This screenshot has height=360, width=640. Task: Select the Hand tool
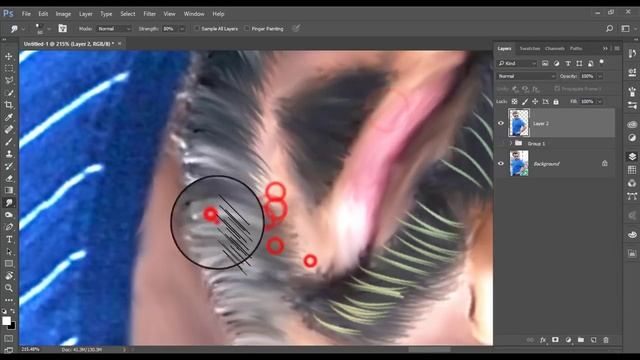coord(9,276)
